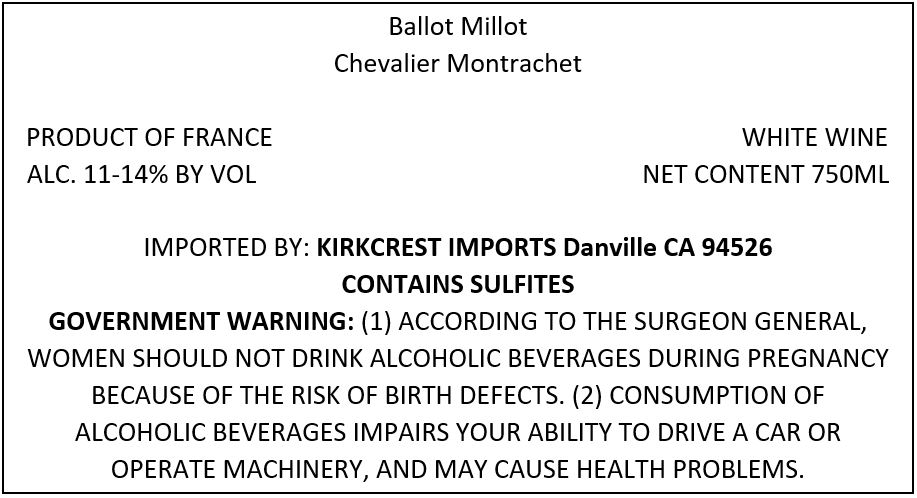Select the Chevalier Montrachet line
The height and width of the screenshot is (498, 917).
pyautogui.click(x=458, y=63)
